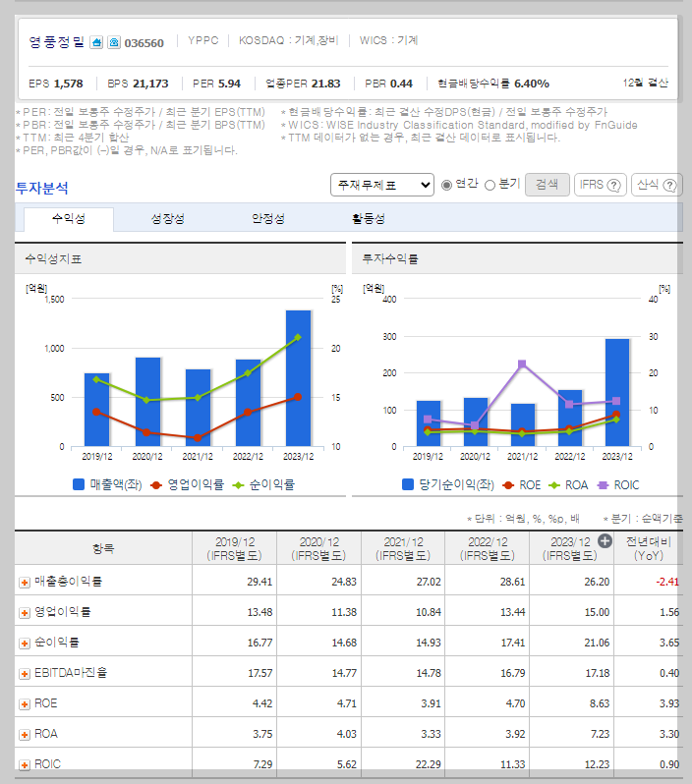Click the 항목 column header
This screenshot has height=784, width=692.
[103, 548]
